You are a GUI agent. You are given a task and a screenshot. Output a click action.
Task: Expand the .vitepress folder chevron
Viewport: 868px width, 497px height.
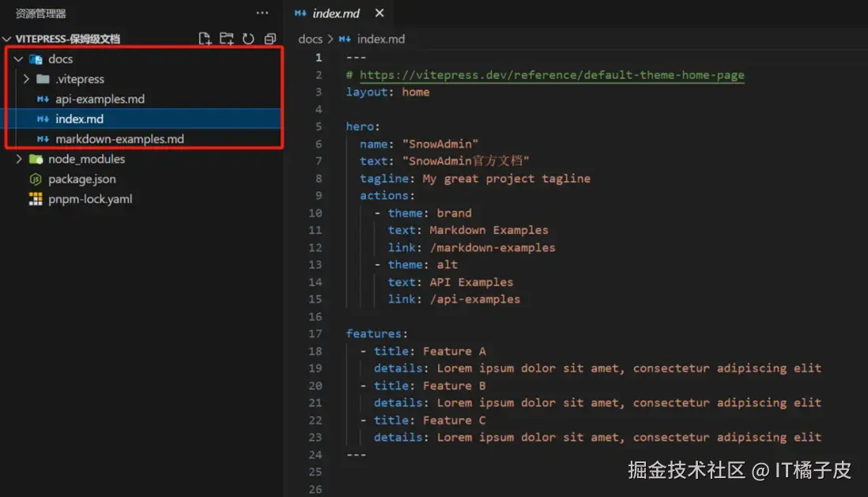(26, 78)
